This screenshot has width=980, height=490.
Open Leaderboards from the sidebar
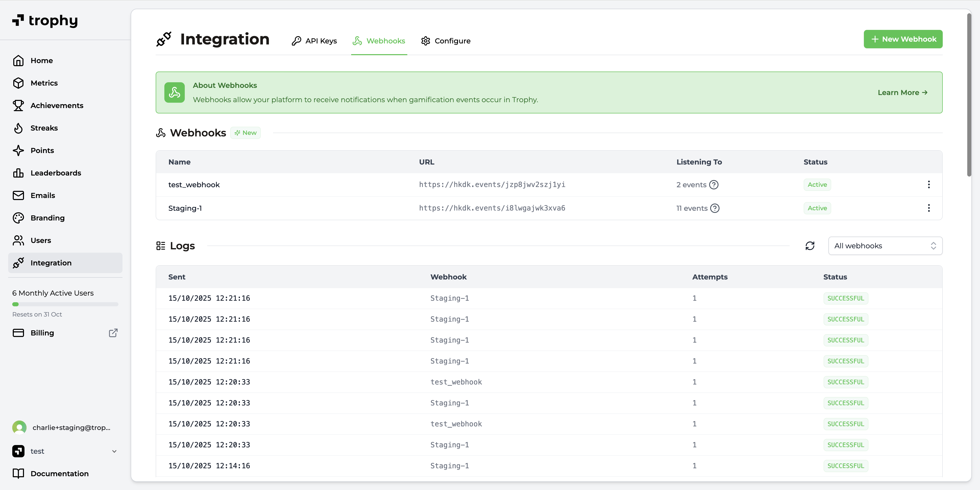56,173
